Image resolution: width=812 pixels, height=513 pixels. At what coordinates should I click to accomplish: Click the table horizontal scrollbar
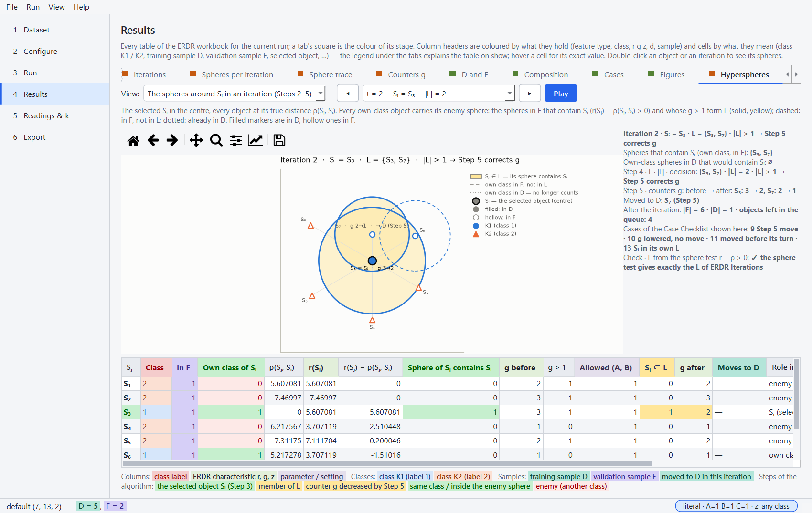[x=387, y=463]
